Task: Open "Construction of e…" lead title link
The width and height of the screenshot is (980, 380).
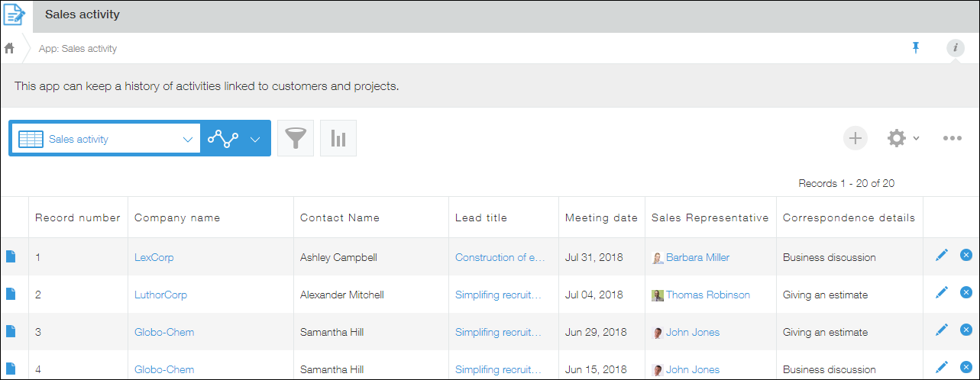Action: tap(500, 257)
